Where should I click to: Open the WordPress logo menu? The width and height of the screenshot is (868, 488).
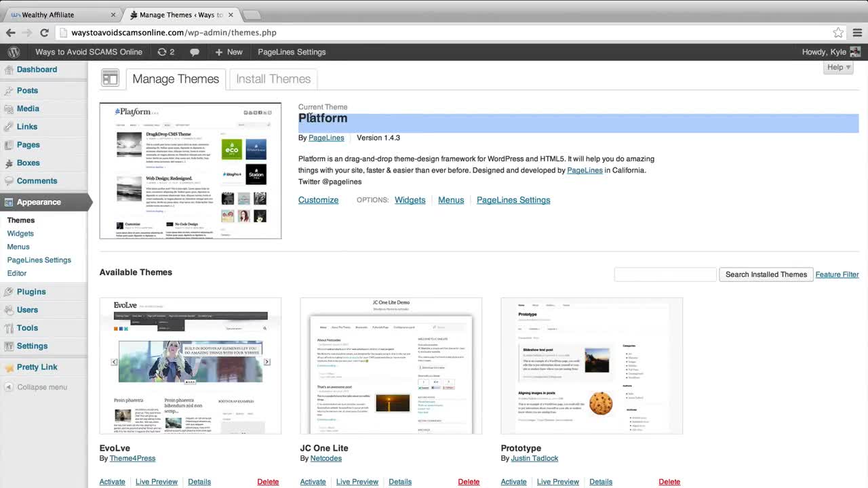(14, 52)
